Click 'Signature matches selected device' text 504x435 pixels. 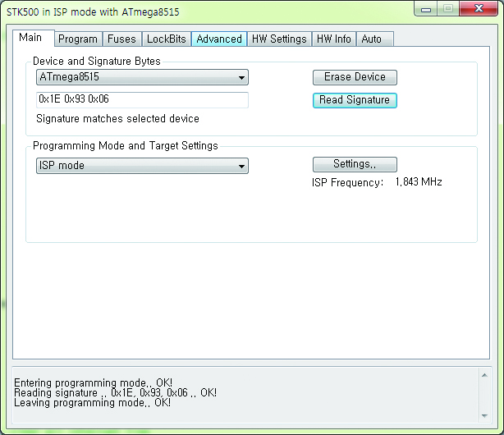click(117, 119)
